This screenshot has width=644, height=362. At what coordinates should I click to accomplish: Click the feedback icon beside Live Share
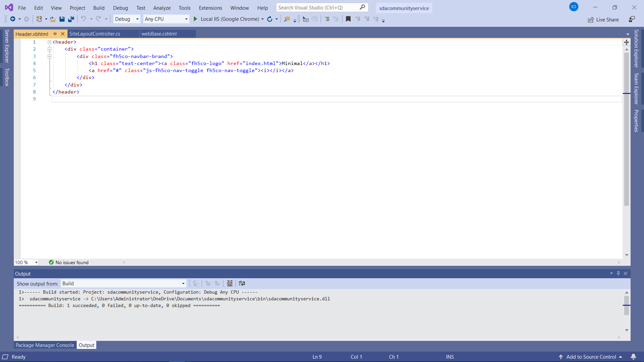tap(632, 19)
